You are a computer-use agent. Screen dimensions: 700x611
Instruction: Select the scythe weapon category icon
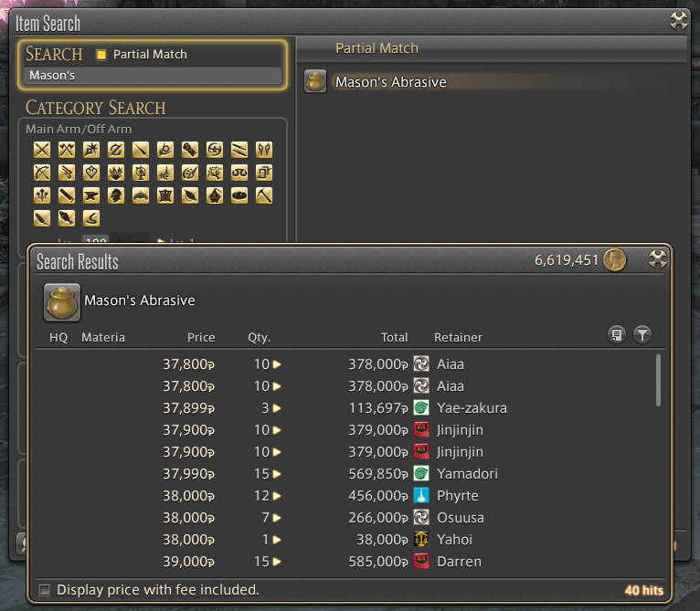165,150
